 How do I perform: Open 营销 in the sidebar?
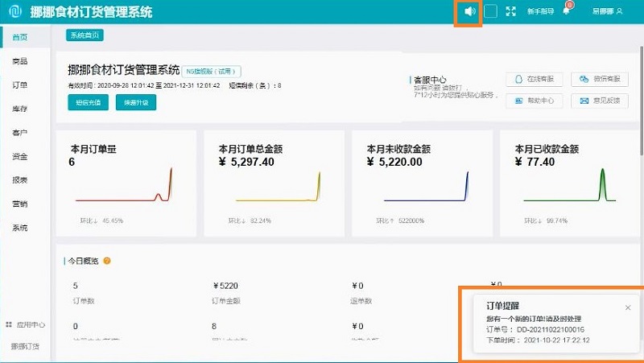[19, 204]
